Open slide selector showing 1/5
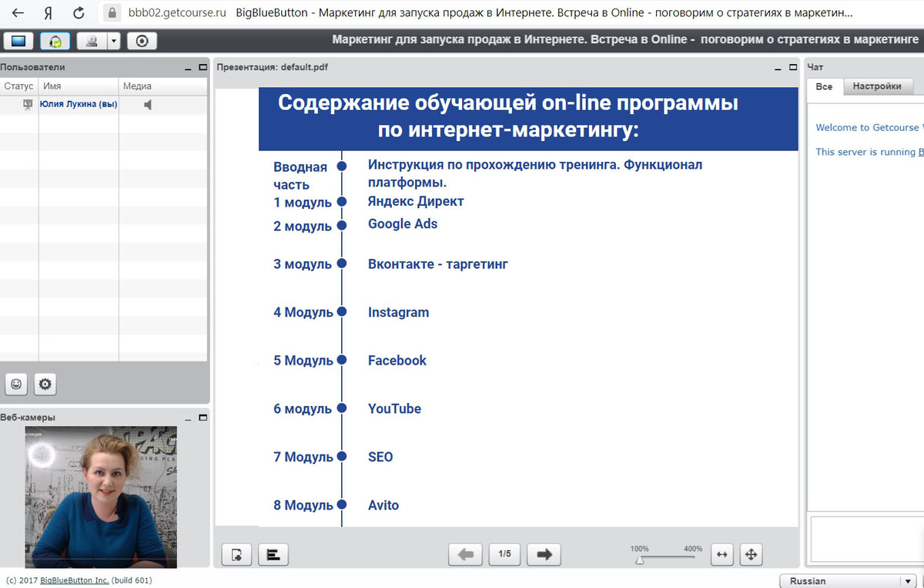This screenshot has width=924, height=588. tap(505, 554)
